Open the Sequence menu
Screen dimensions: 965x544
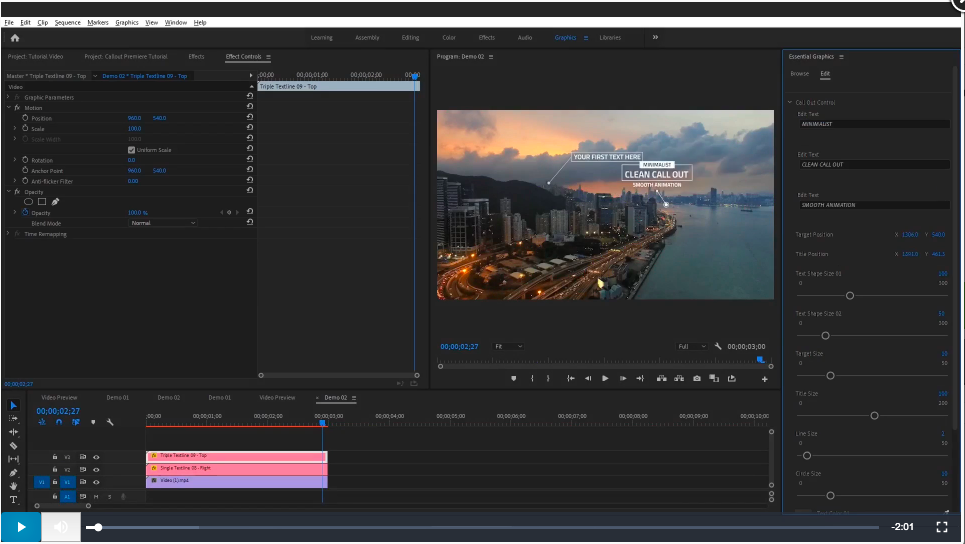[68, 22]
